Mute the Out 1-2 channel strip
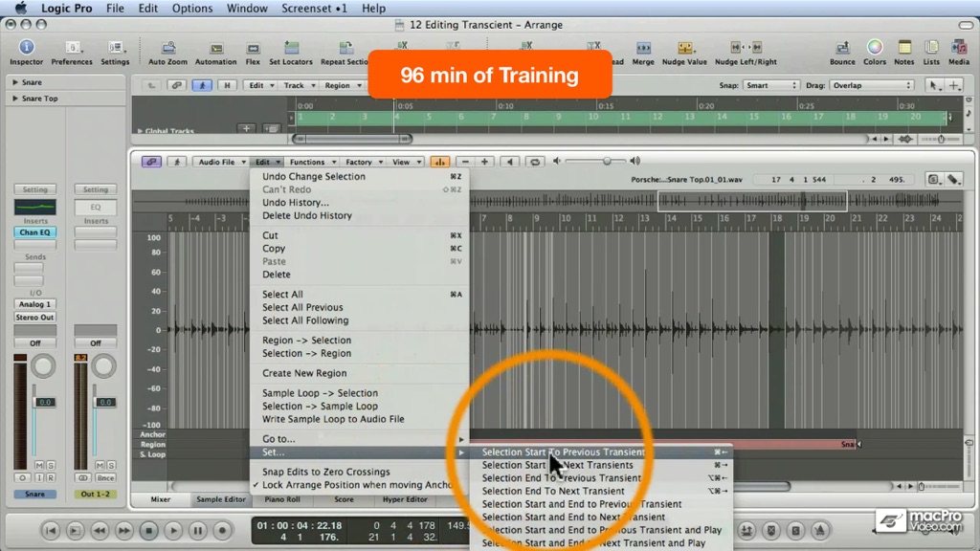Viewport: 980px width, 551px height. coord(100,466)
